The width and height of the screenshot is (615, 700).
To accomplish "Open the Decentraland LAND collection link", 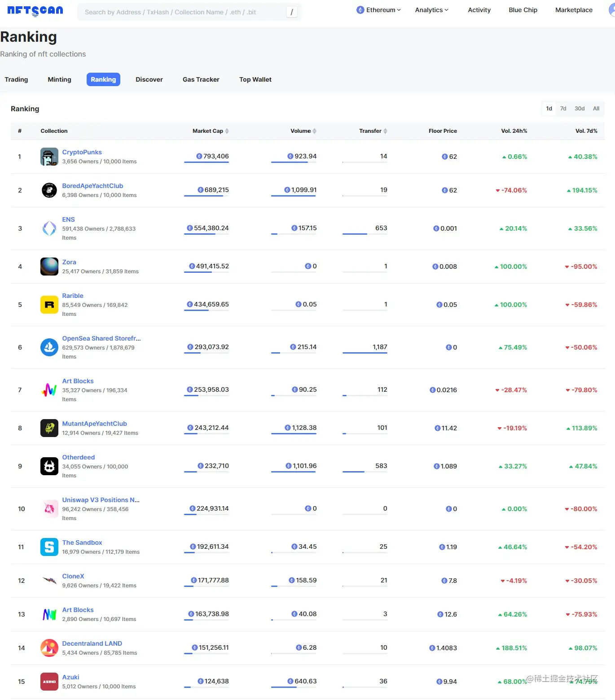I will (92, 643).
